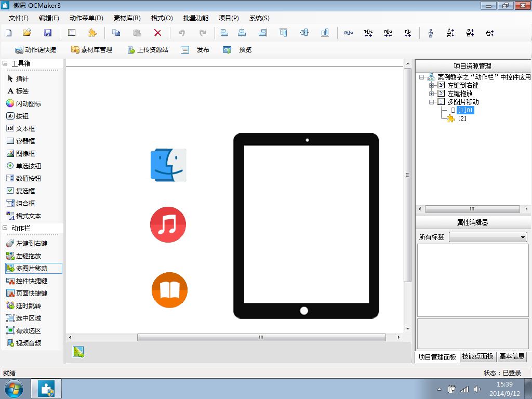
Task: Click the paste icon in toolbar
Action: (x=137, y=33)
